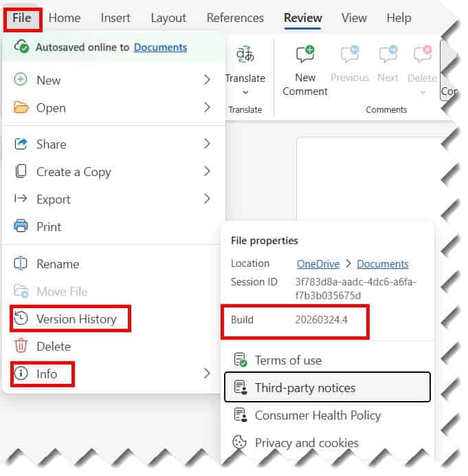This screenshot has width=468, height=476.
Task: Open the OneDrive location link
Action: pyautogui.click(x=318, y=264)
